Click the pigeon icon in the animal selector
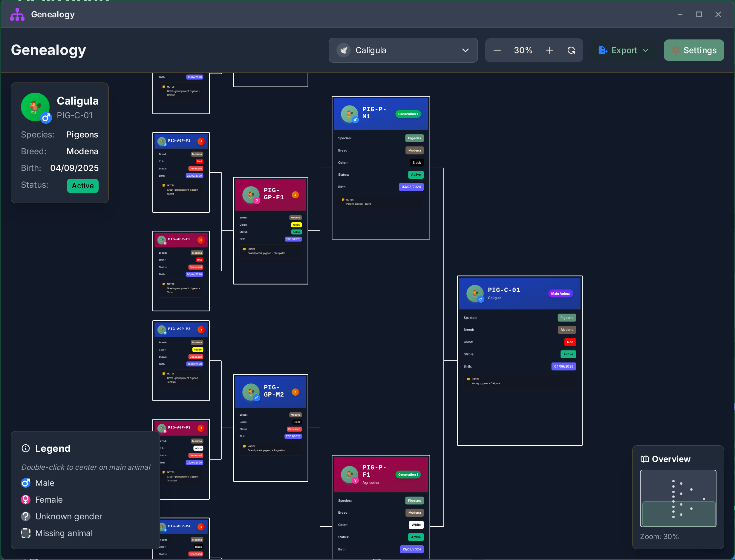The width and height of the screenshot is (735, 560). tap(344, 50)
